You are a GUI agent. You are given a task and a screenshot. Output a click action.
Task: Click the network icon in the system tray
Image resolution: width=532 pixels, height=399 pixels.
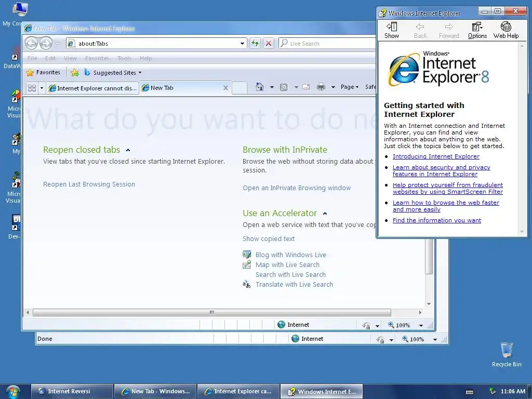coord(492,391)
